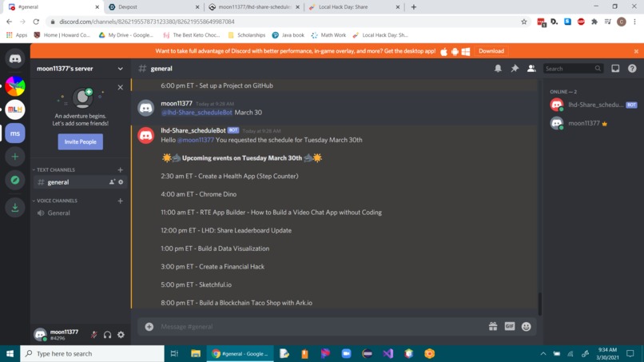644x362 pixels.
Task: Open the Scholarships bookmark folder
Action: tap(246, 35)
